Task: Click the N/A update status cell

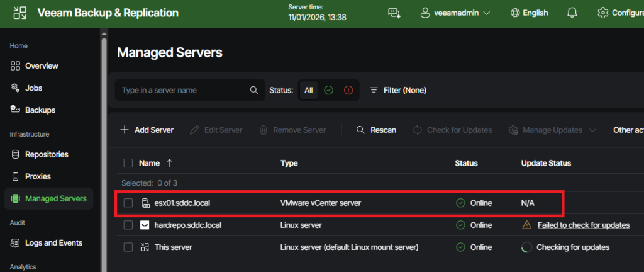Action: pyautogui.click(x=528, y=203)
